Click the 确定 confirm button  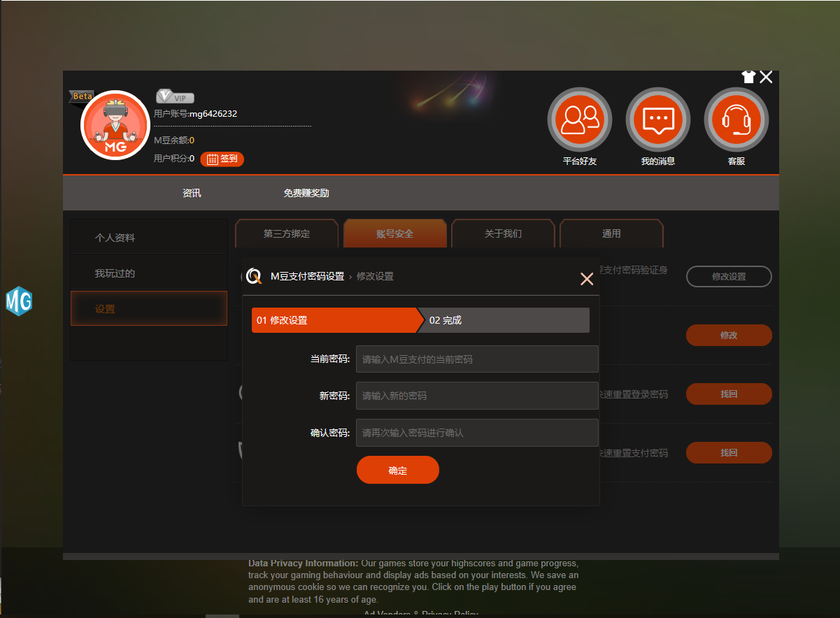click(x=397, y=470)
